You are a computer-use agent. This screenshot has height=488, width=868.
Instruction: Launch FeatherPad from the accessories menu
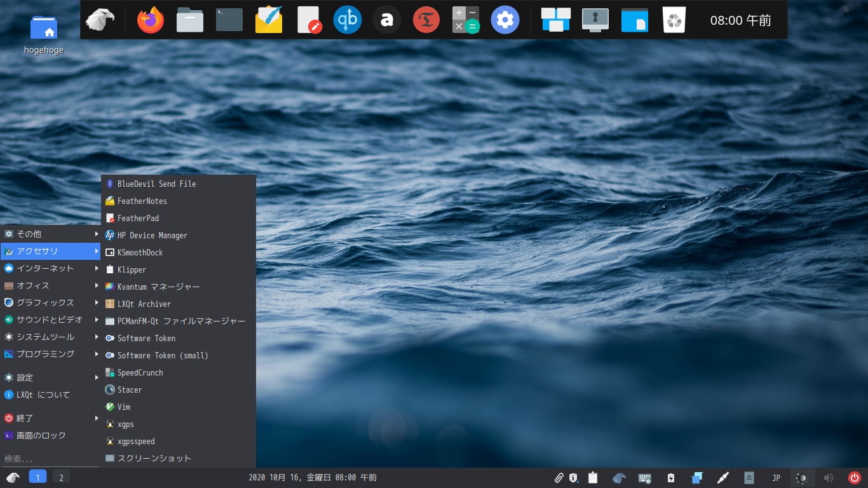pyautogui.click(x=138, y=218)
